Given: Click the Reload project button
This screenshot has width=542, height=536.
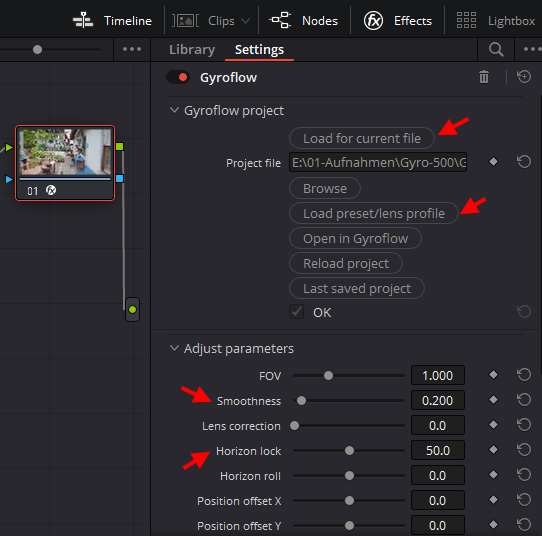Looking at the screenshot, I should (346, 263).
